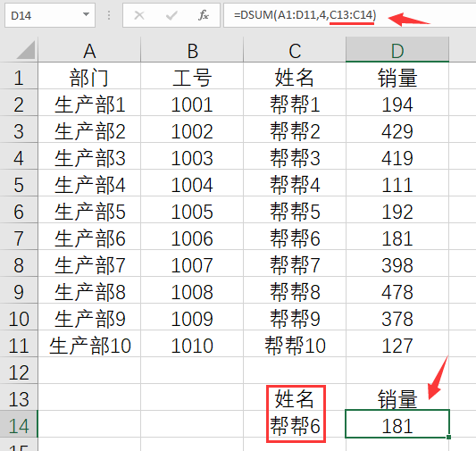Click cell 帮帮10
The height and width of the screenshot is (451, 476).
click(295, 344)
